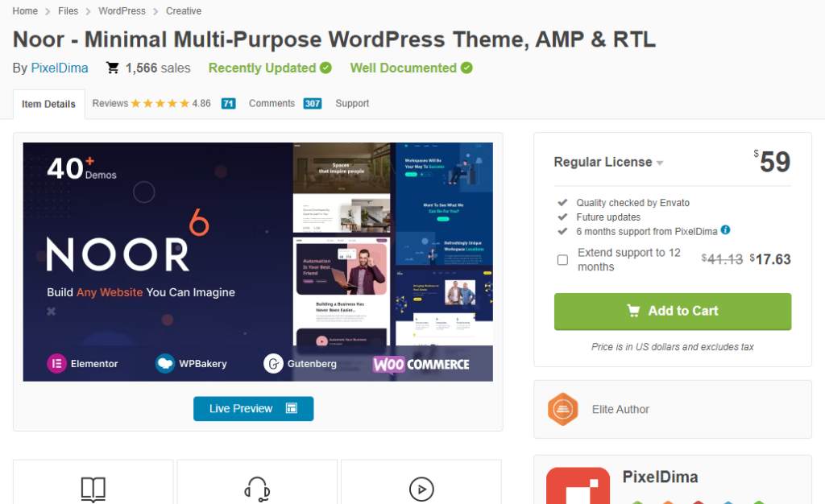Click the 71 reviews count badge
This screenshot has height=504, width=825.
[x=228, y=104]
